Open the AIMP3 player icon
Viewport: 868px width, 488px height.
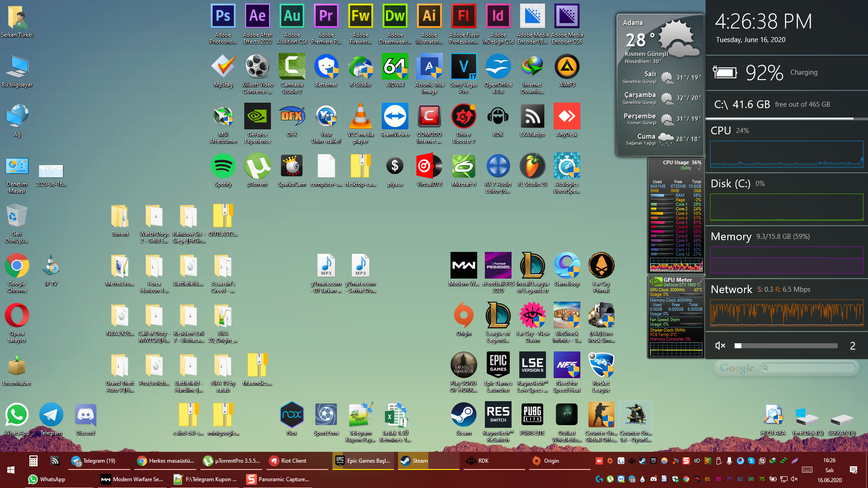point(567,71)
